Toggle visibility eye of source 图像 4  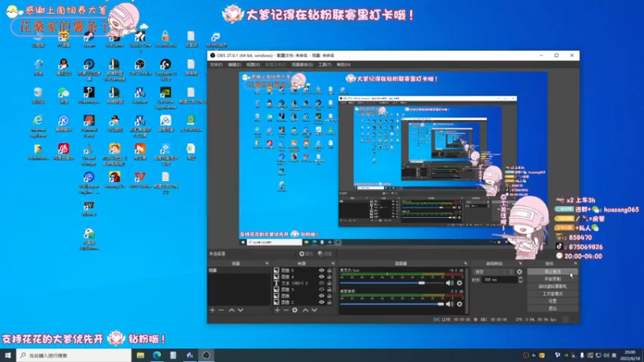tap(321, 277)
